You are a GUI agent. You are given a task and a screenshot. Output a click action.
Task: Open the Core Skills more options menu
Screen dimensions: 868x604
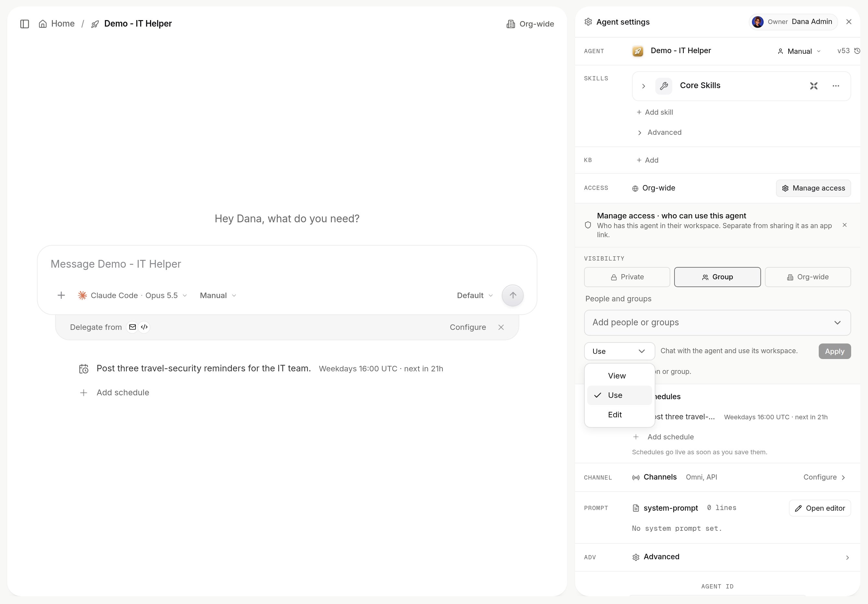pyautogui.click(x=836, y=86)
